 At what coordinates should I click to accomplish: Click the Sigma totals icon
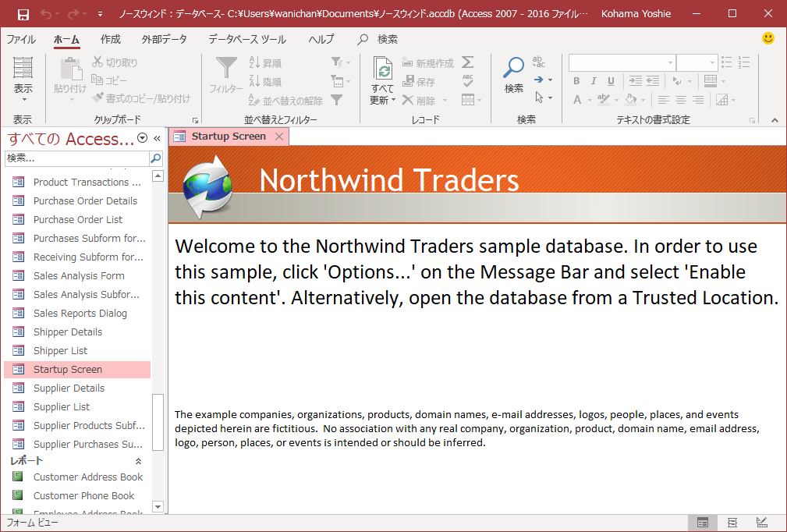[x=468, y=62]
